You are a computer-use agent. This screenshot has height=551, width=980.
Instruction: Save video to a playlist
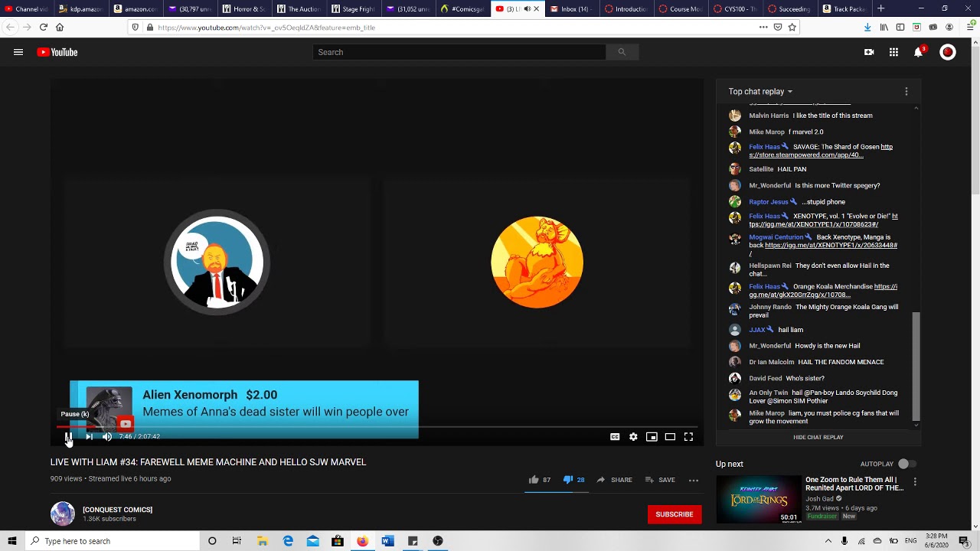(x=660, y=480)
